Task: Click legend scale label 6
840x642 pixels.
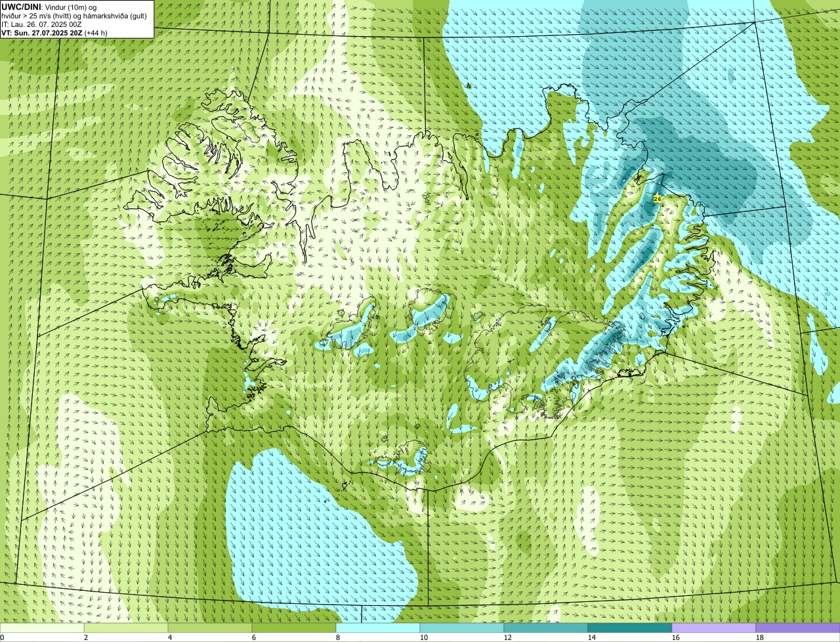Action: (254, 637)
